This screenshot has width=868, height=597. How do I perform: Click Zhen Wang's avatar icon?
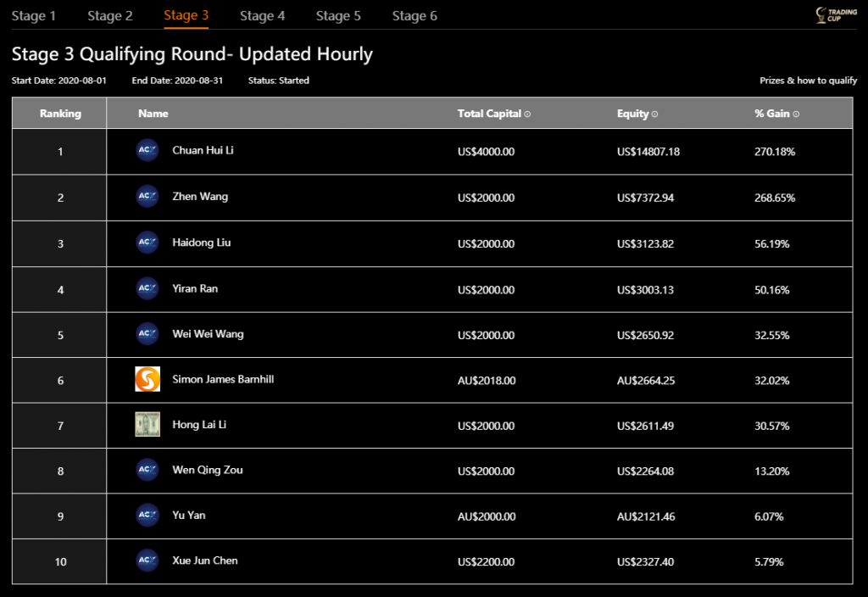click(147, 196)
